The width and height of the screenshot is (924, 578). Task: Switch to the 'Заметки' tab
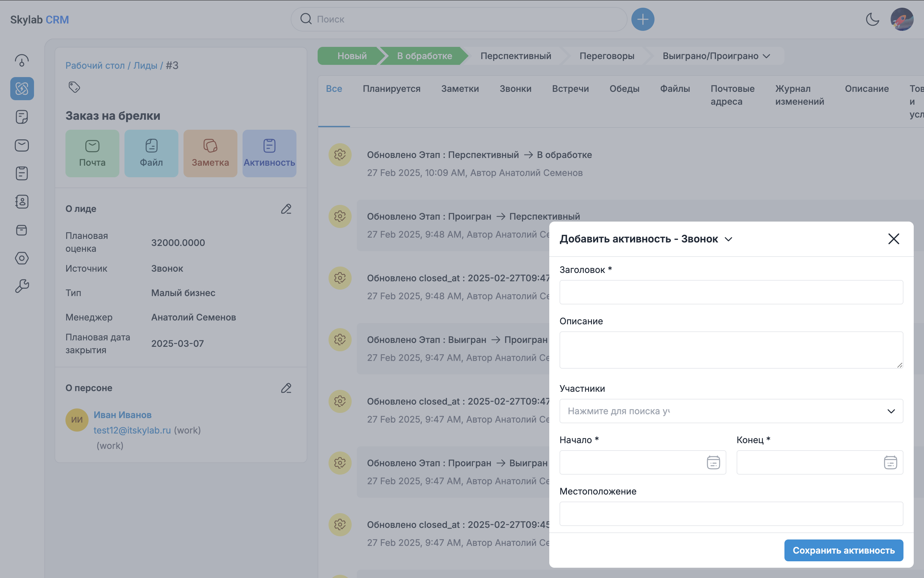point(460,89)
